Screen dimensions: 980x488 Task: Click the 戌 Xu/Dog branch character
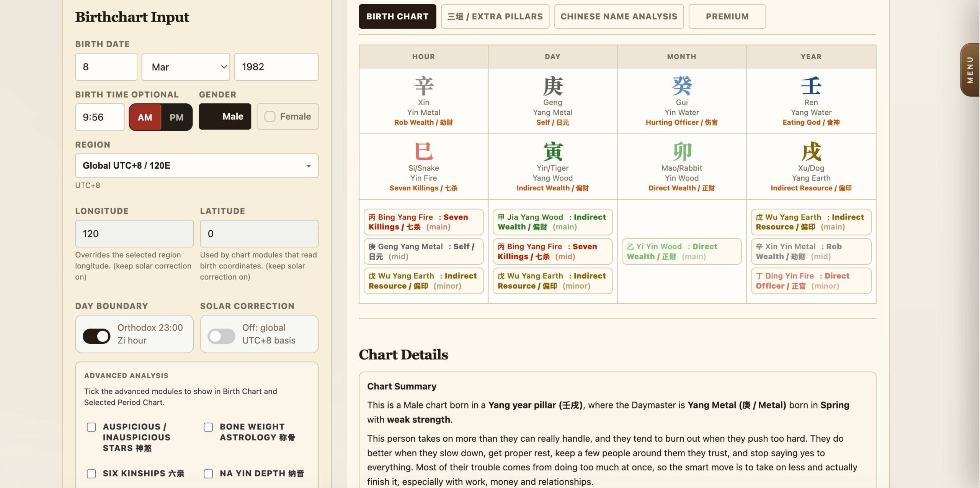(x=811, y=151)
